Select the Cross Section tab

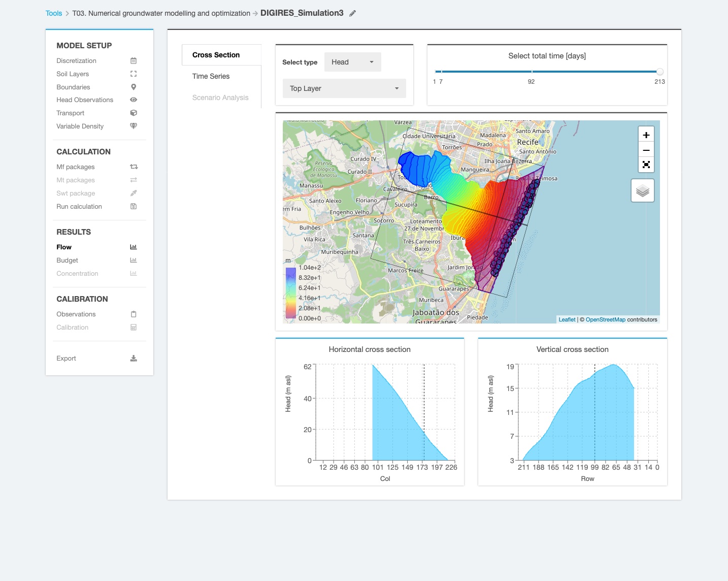(216, 54)
